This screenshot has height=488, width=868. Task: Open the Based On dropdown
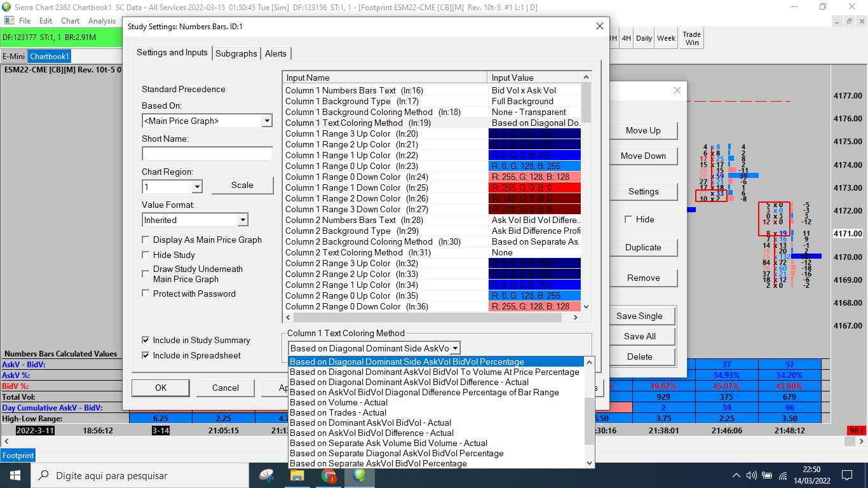click(267, 121)
